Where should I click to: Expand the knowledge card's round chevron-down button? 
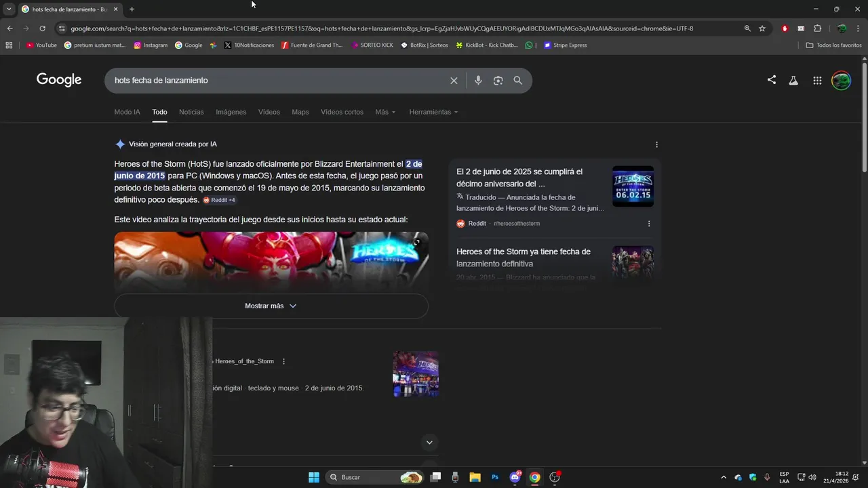(429, 443)
